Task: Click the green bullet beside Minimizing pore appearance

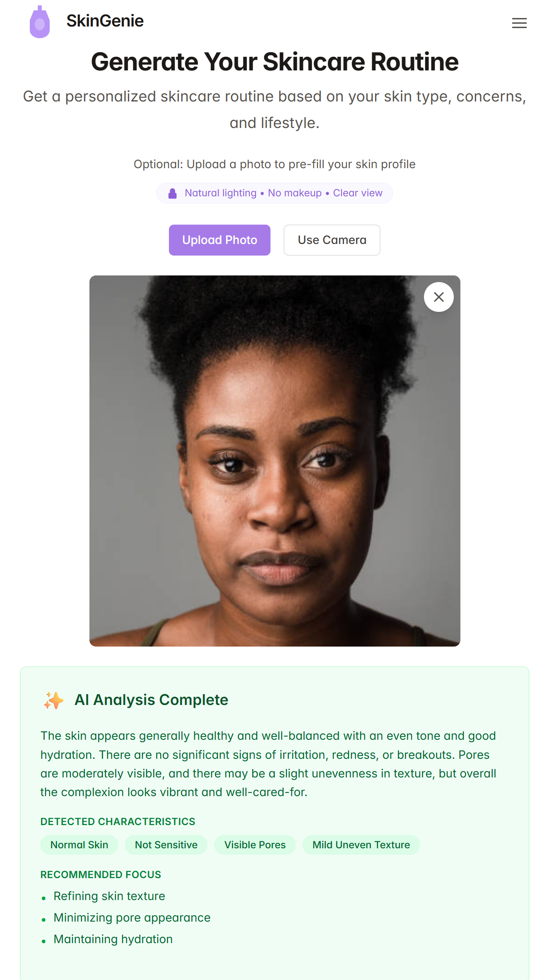Action: click(x=44, y=918)
